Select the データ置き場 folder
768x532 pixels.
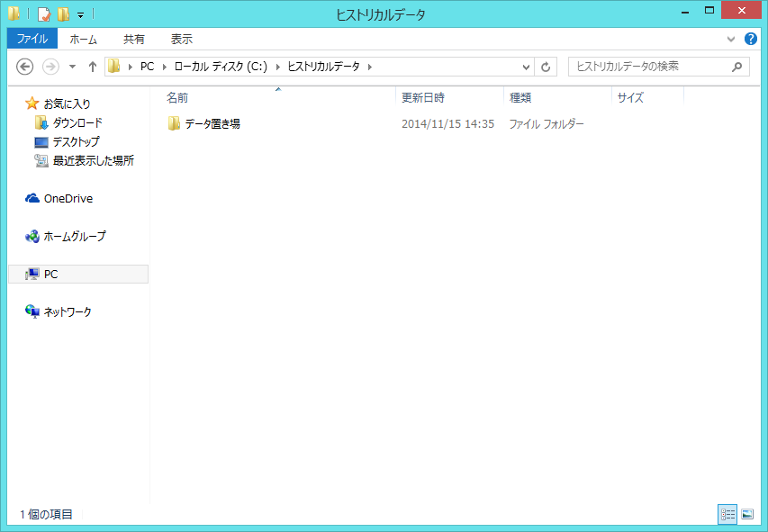tap(212, 124)
